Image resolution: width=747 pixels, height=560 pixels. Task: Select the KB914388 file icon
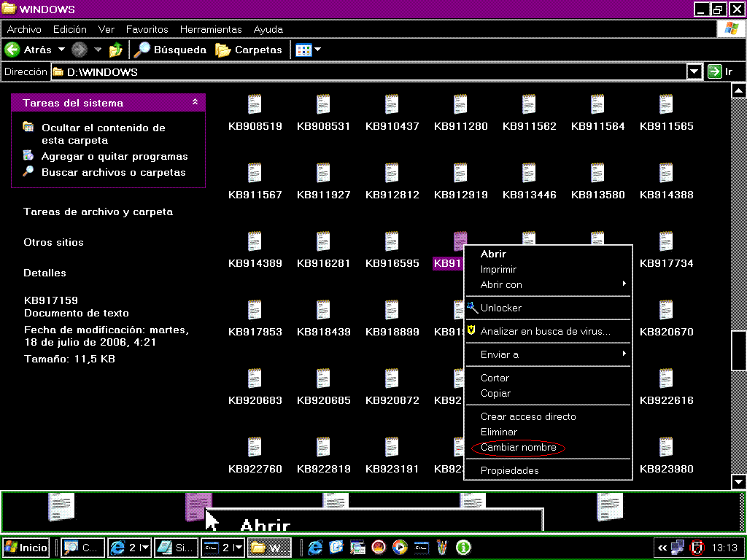point(667,173)
